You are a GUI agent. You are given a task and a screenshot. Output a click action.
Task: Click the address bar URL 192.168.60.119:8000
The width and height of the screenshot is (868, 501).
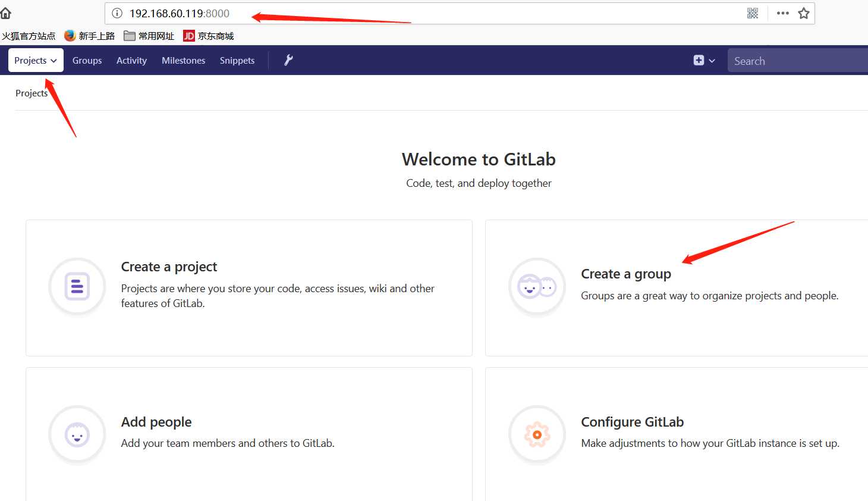coord(180,13)
